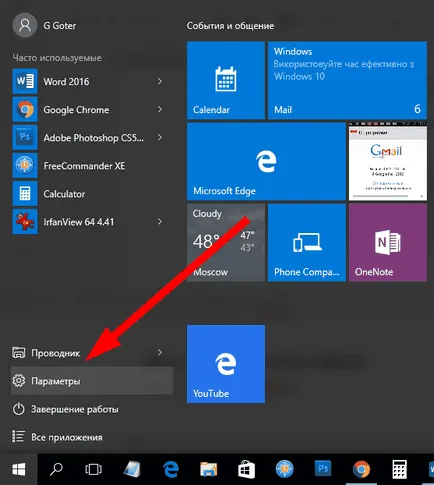
Task: Click the Windows Start button
Action: (x=19, y=469)
